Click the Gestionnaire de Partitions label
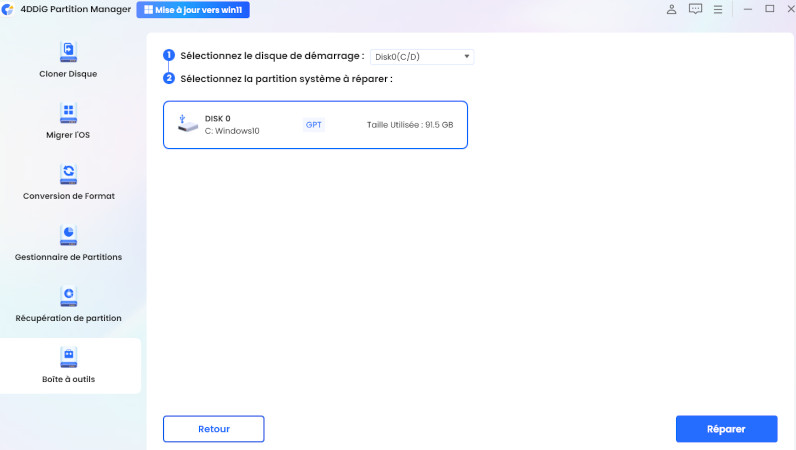Screen dimensions: 796x450 click(68, 257)
